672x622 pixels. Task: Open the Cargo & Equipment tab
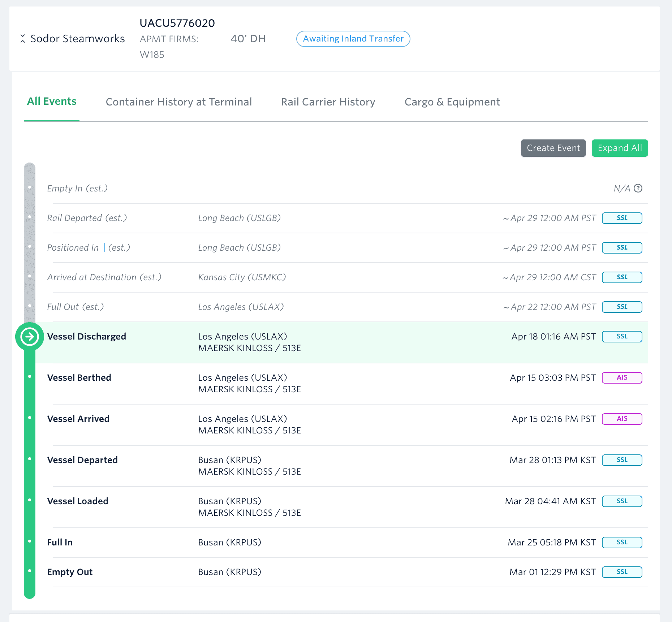point(452,102)
